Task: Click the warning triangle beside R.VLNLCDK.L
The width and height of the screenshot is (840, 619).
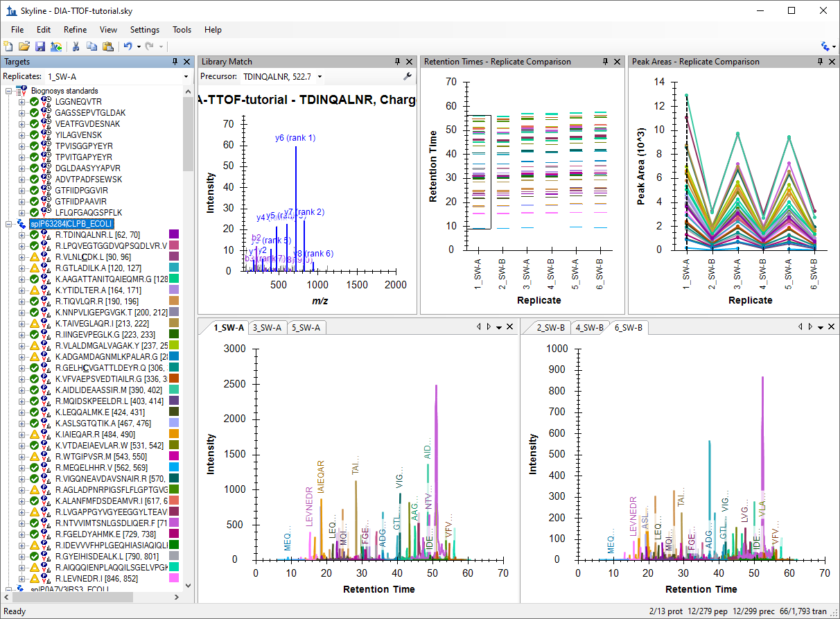Action: click(x=33, y=257)
